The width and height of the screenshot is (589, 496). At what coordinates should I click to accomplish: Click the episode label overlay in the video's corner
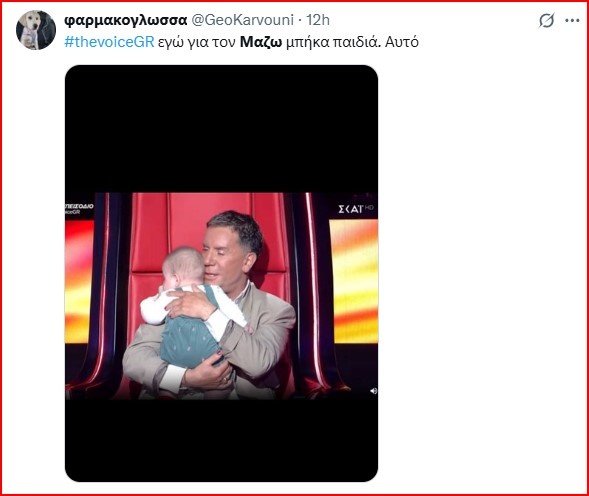[79, 209]
